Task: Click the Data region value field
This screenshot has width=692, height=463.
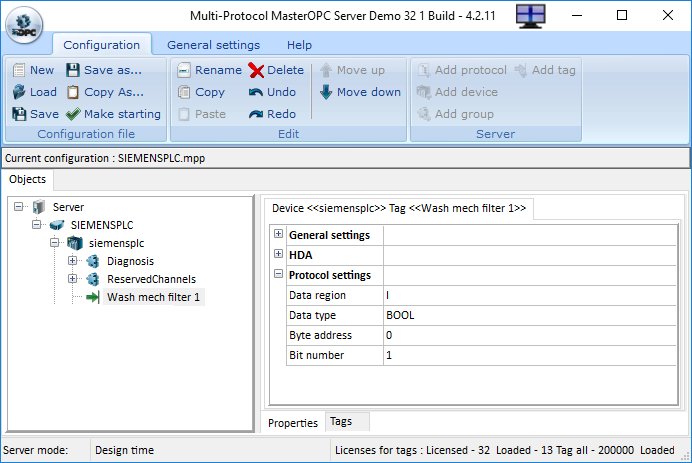Action: point(530,295)
